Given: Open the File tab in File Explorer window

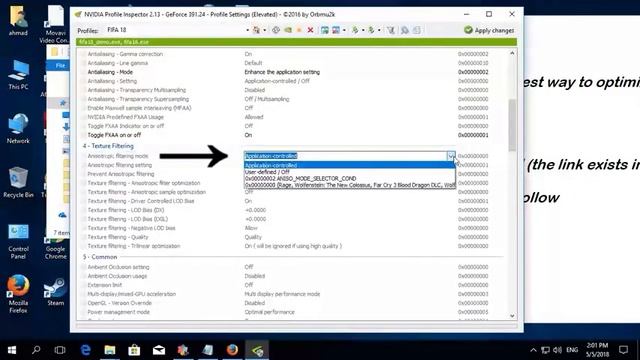Looking at the screenshot, I should tap(60, 65).
